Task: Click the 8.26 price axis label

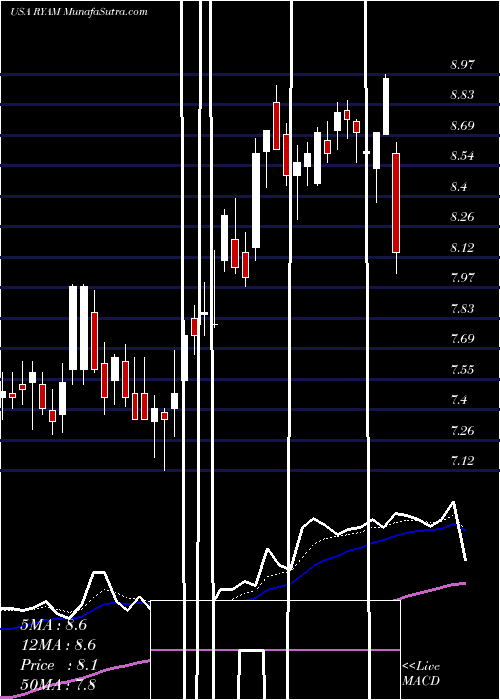Action: pyautogui.click(x=462, y=217)
